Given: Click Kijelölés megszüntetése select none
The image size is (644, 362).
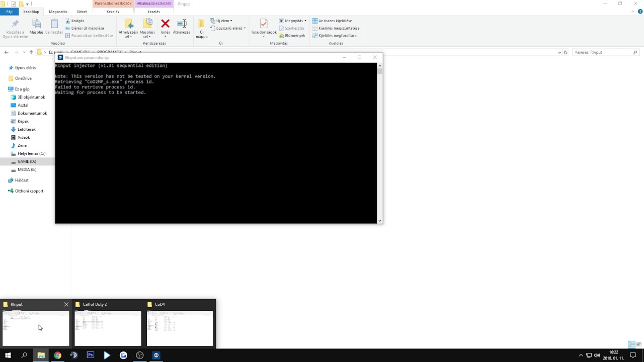Looking at the screenshot, I should [335, 28].
